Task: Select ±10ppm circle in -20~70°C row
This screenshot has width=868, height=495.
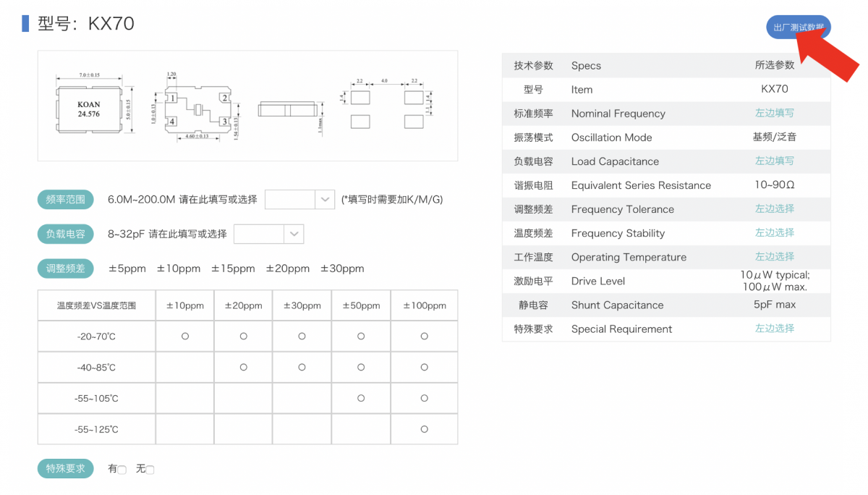Action: tap(185, 337)
